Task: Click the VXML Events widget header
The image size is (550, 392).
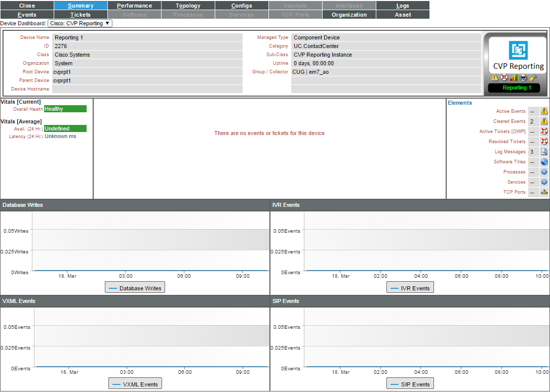Action: [x=135, y=301]
